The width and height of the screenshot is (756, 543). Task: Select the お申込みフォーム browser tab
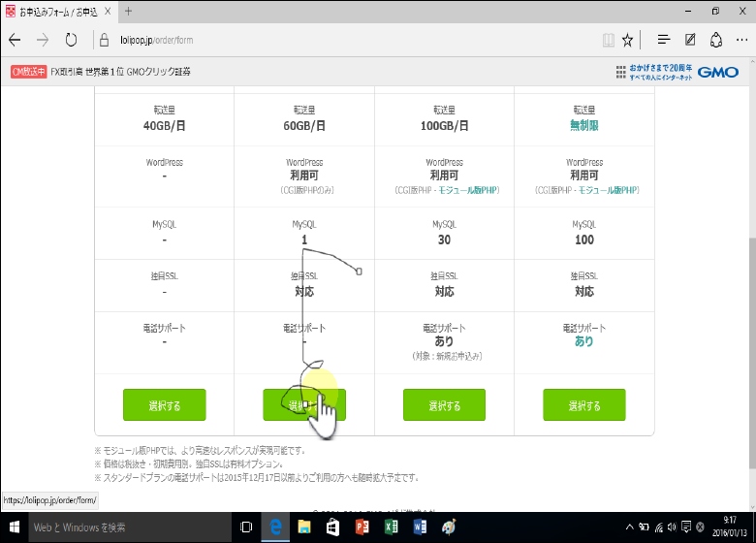click(59, 12)
